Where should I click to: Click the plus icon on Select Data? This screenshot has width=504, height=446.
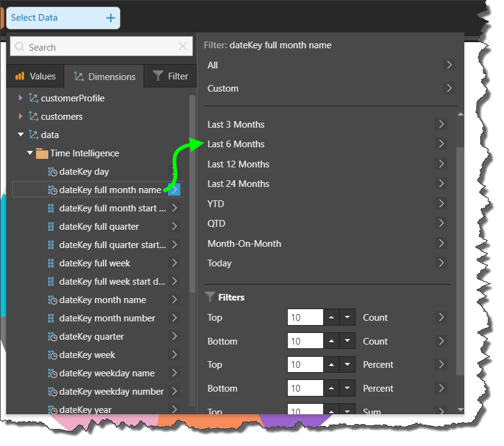pyautogui.click(x=111, y=18)
